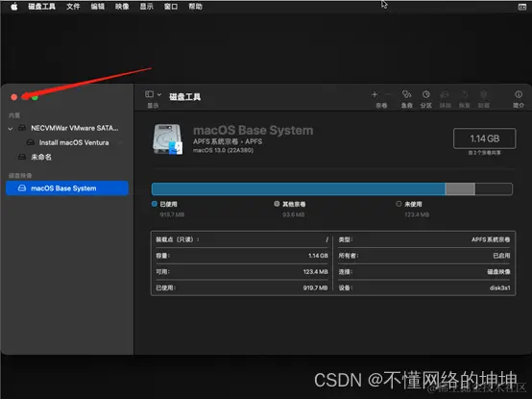Click the blue 已使用 legend dot
Screen dimensions: 532x399
click(155, 204)
